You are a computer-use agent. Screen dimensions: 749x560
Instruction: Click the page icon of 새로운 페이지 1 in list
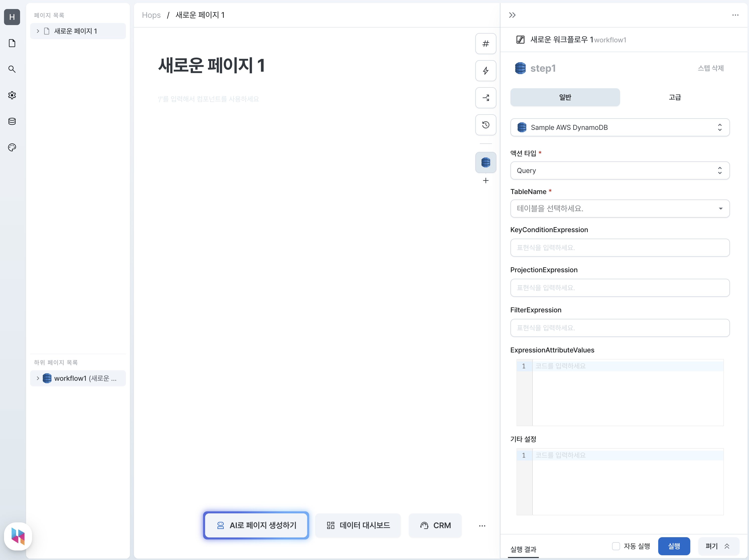[47, 31]
